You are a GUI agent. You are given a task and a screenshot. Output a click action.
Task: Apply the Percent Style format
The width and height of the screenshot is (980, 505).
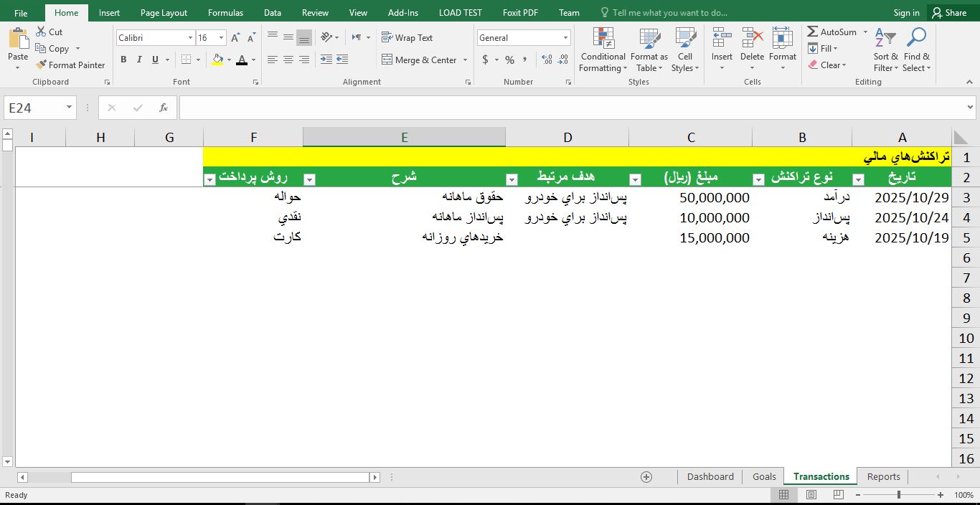coord(509,60)
